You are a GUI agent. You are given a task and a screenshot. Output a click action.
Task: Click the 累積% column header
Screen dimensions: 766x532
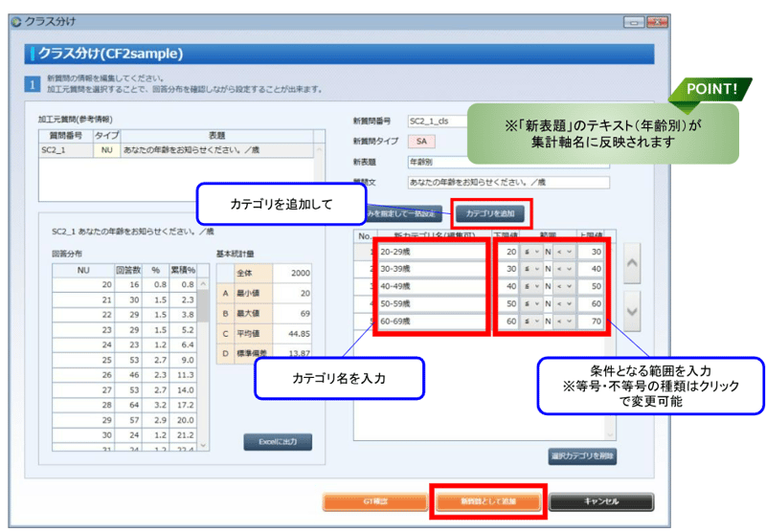pyautogui.click(x=183, y=271)
